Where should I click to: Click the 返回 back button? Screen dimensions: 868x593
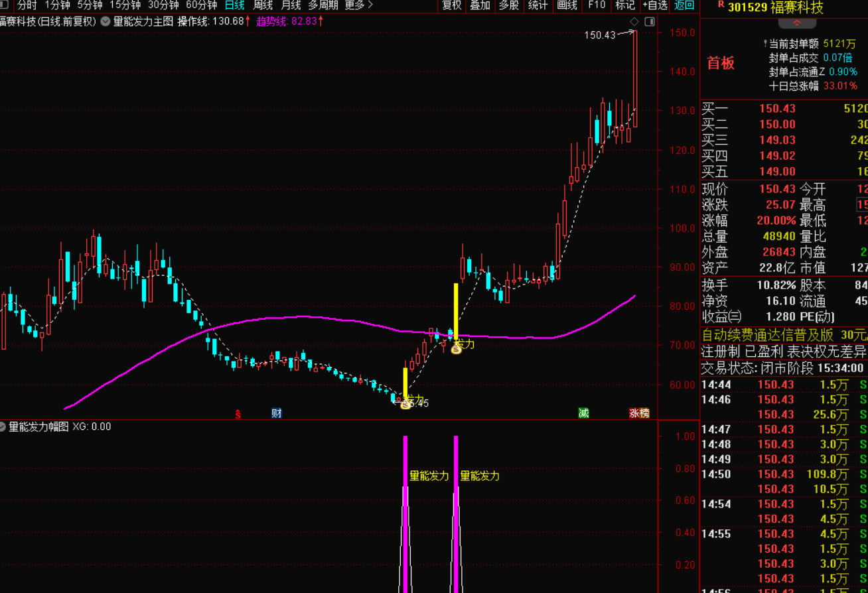(x=684, y=5)
